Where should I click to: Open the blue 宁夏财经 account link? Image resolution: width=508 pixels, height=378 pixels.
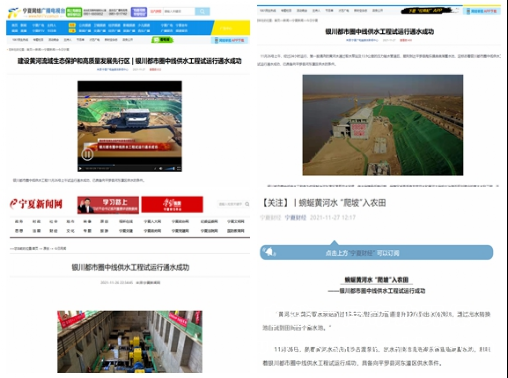pyautogui.click(x=295, y=218)
